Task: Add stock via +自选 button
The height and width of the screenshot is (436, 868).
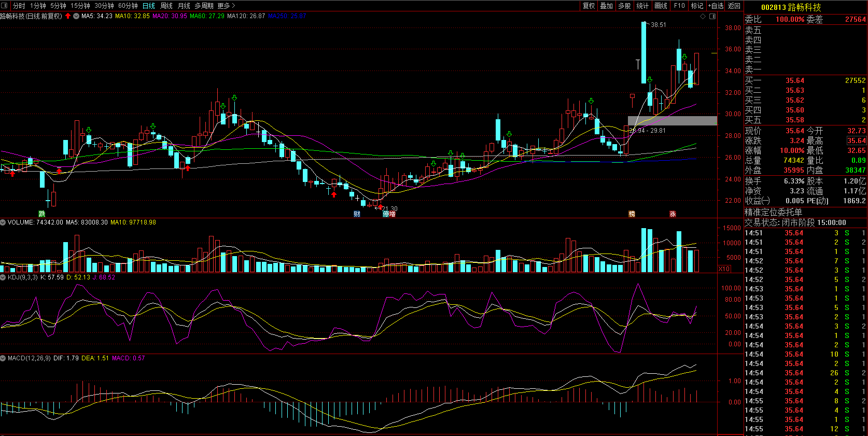Action: coord(716,6)
